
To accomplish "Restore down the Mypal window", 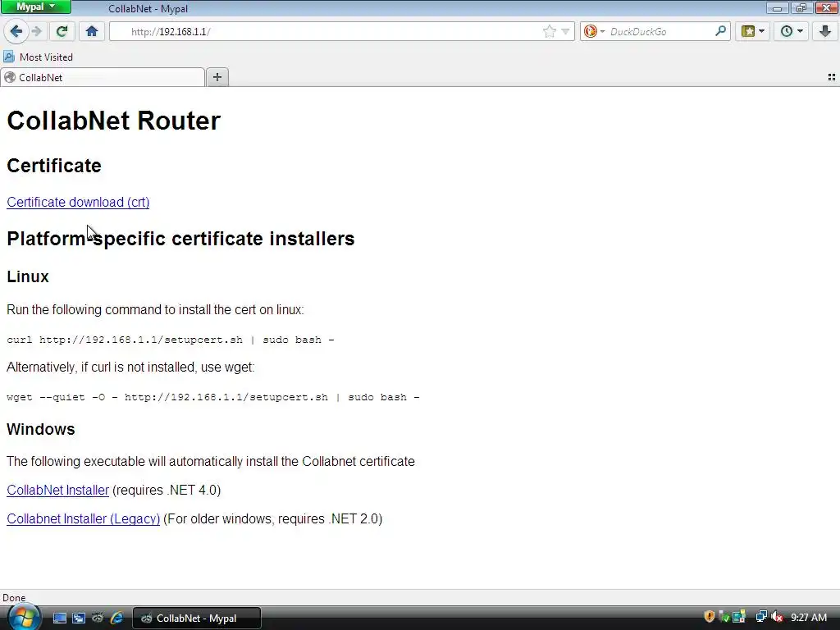I will [801, 7].
